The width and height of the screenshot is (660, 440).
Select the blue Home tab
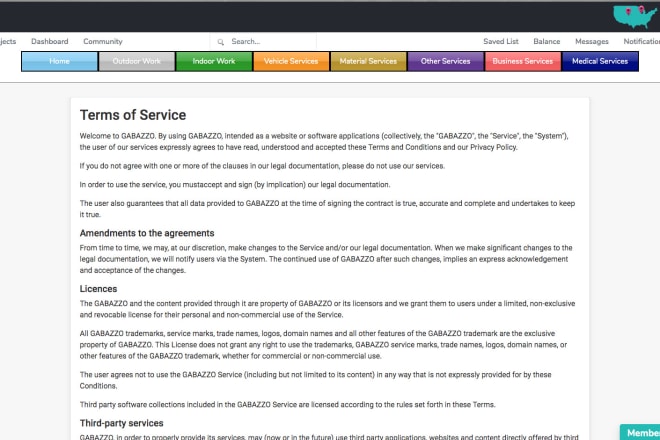59,61
